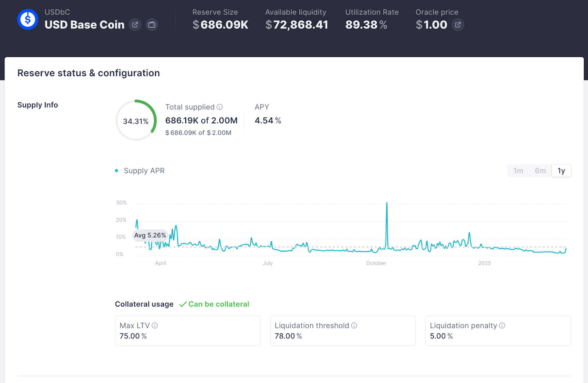Viewport: 588px width, 383px height.
Task: Click the 10% y-axis label
Action: (121, 237)
